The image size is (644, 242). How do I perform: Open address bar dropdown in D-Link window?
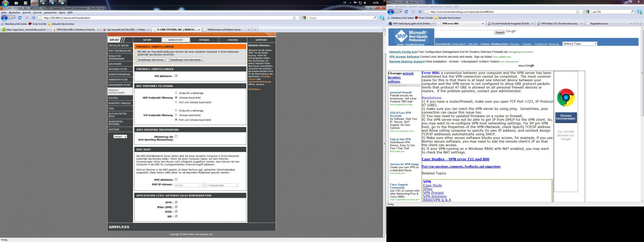298,18
